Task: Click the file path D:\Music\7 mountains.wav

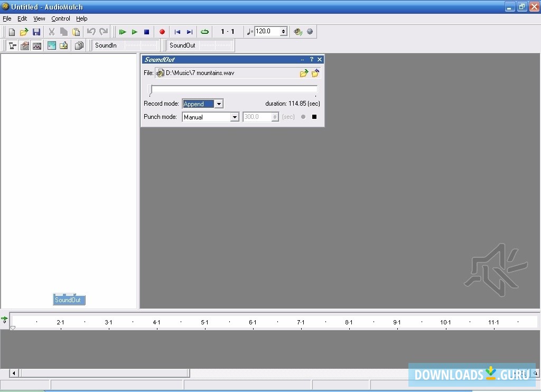Action: pyautogui.click(x=200, y=73)
